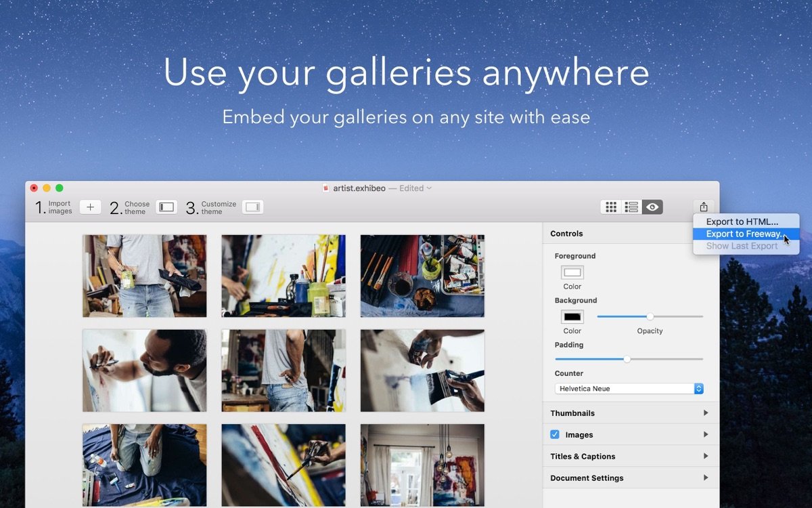This screenshot has height=508, width=812.
Task: Click the Foreground color swatch
Action: coord(572,272)
